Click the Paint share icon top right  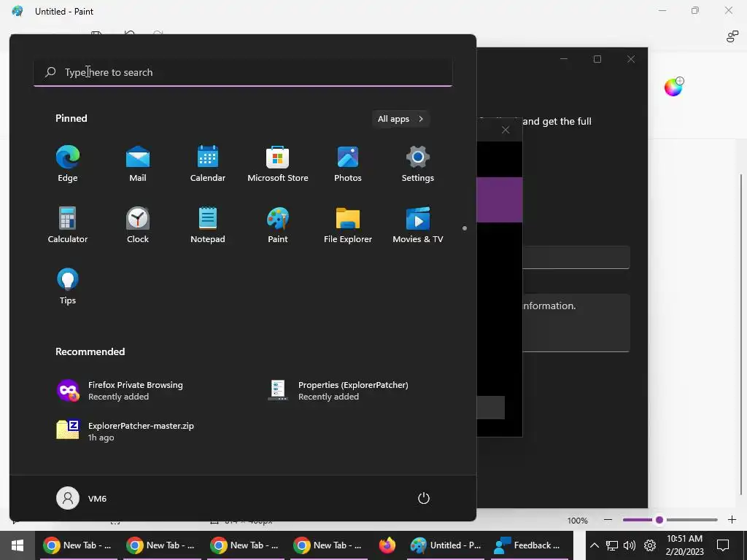coord(732,36)
